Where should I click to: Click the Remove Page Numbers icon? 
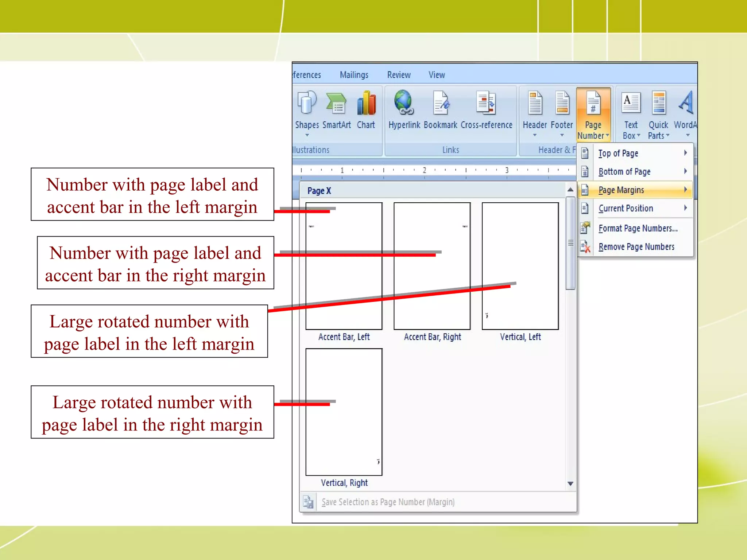[585, 246]
